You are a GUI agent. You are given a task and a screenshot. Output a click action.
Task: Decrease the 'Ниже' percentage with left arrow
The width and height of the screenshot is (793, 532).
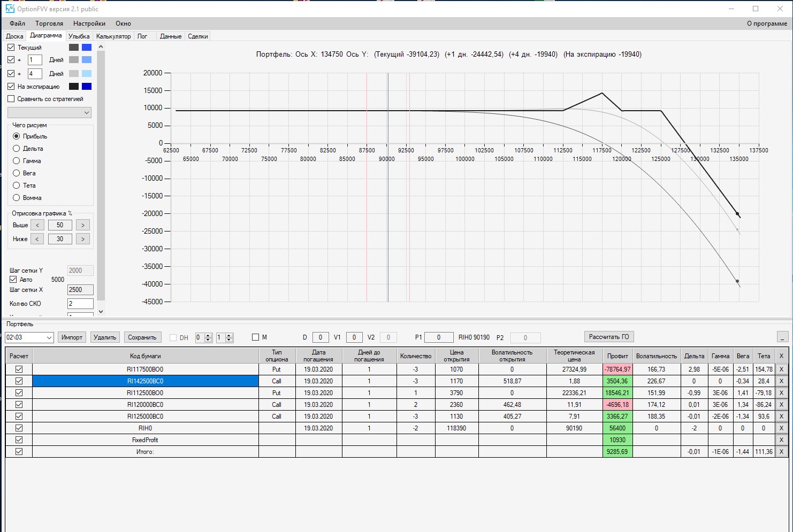coord(37,239)
